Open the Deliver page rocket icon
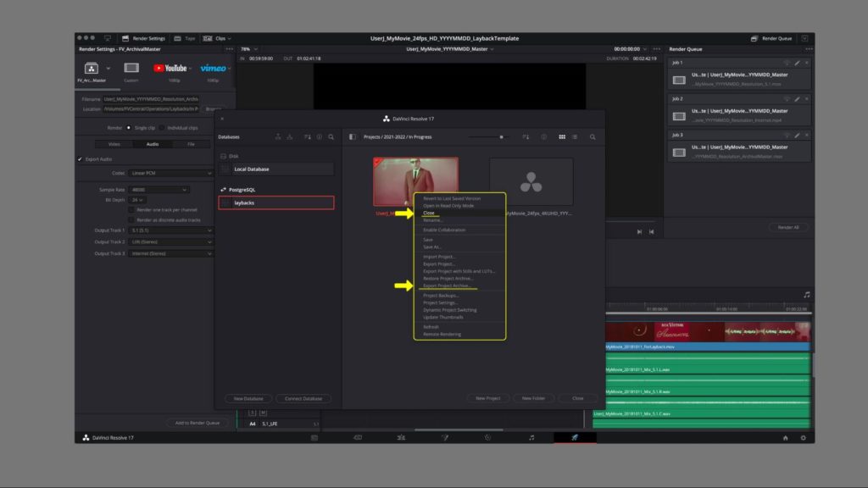 coord(575,437)
